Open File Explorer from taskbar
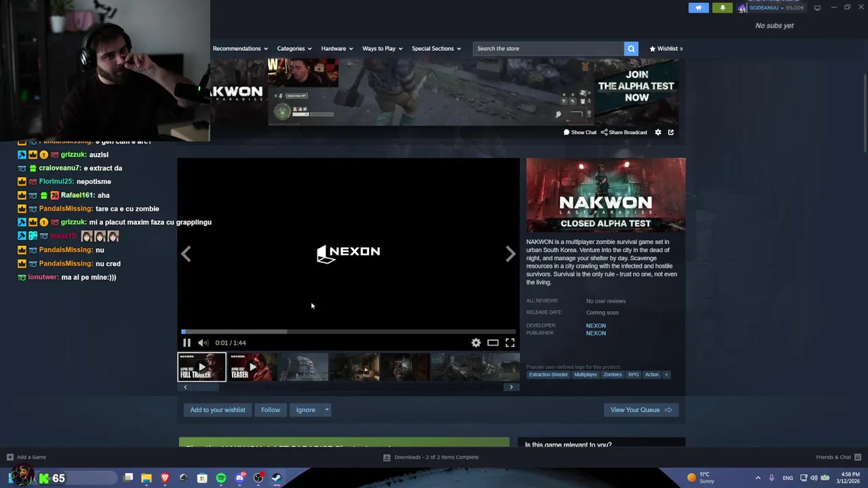This screenshot has height=488, width=868. (x=146, y=479)
